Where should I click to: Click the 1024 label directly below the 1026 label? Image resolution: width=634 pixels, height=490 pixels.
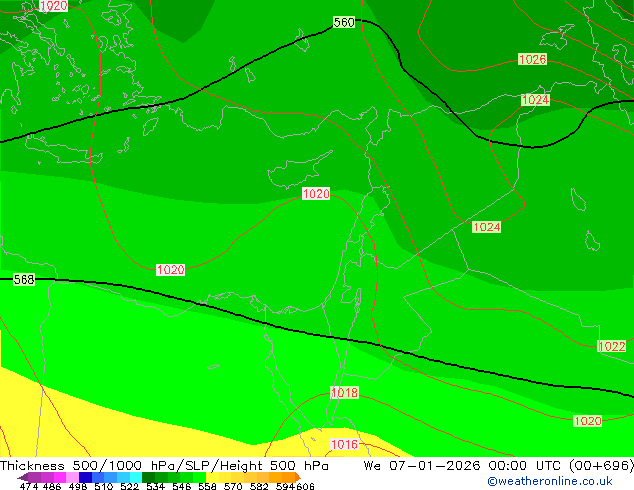point(536,100)
